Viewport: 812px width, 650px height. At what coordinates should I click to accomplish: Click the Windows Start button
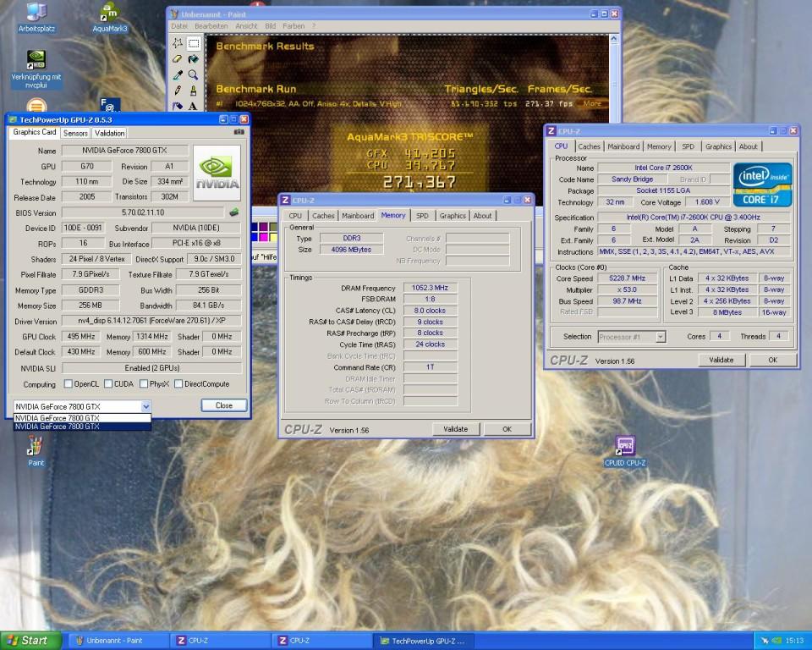[30, 641]
